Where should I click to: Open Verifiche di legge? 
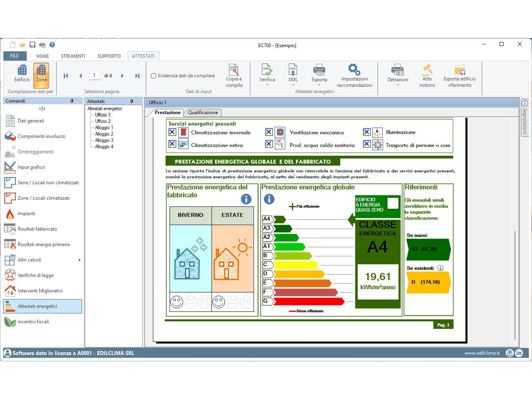(x=43, y=275)
